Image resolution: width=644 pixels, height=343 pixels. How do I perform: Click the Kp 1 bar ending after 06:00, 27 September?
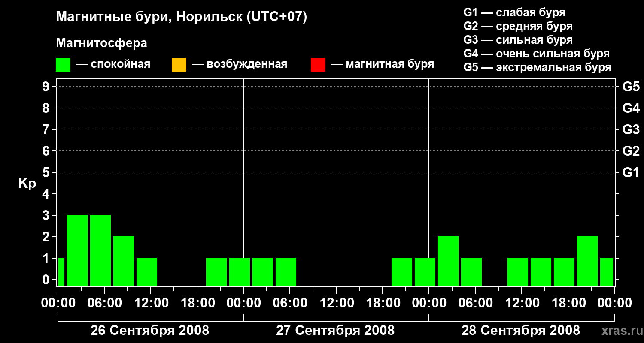click(x=286, y=272)
